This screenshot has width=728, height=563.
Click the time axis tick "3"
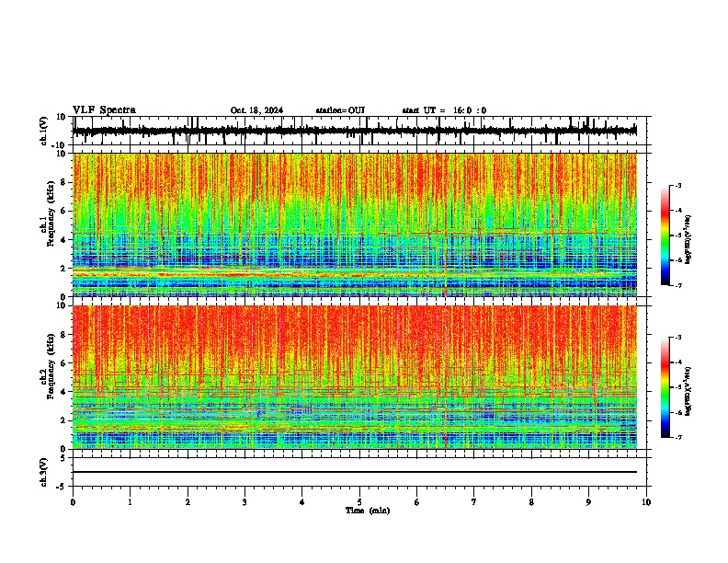pos(245,502)
